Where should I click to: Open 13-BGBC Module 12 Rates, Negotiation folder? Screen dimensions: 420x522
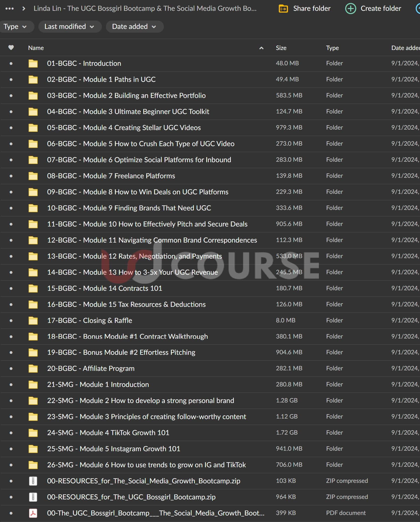click(134, 256)
